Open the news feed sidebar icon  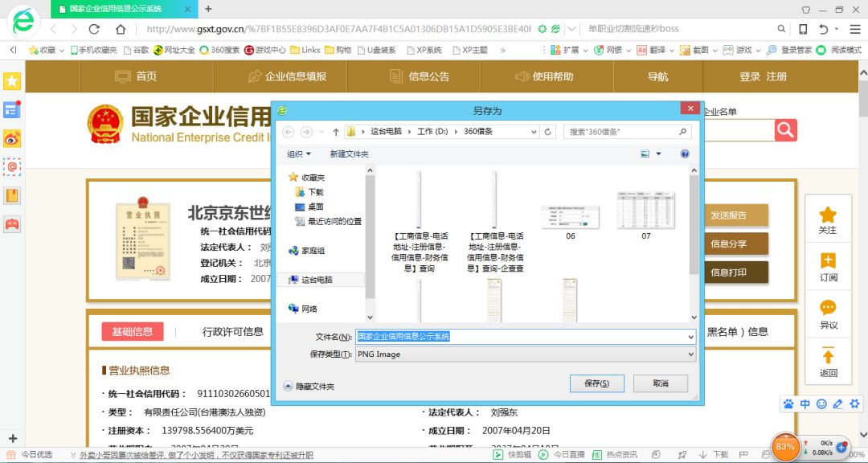(x=11, y=109)
